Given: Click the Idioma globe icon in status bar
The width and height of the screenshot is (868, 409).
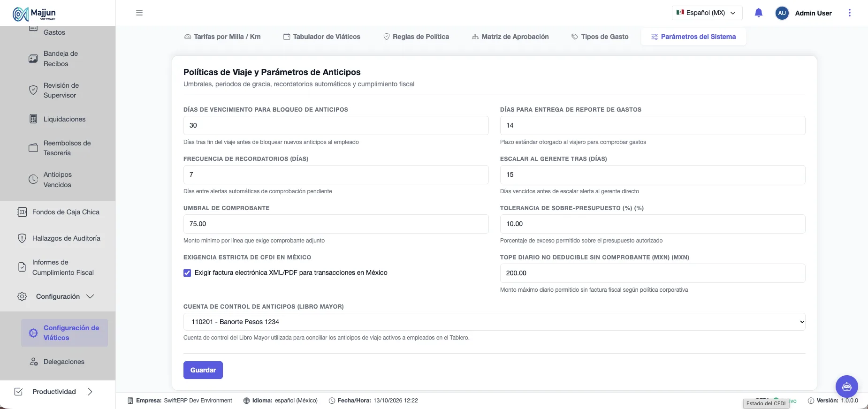Looking at the screenshot, I should click(246, 401).
